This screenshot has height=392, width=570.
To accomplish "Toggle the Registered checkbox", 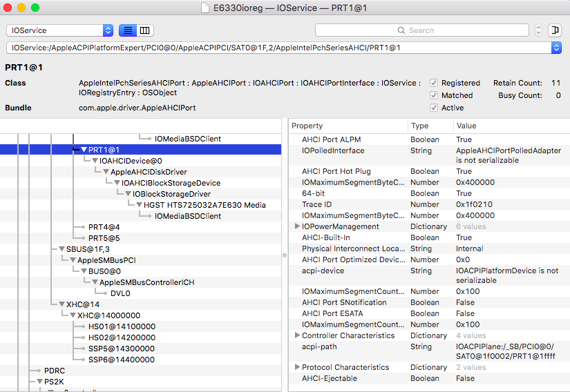I will click(434, 83).
